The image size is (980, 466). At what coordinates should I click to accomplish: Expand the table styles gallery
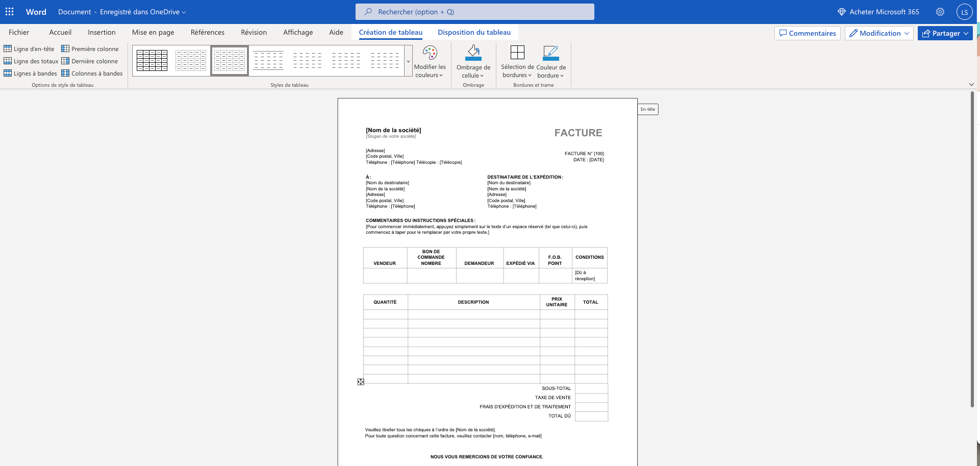408,61
